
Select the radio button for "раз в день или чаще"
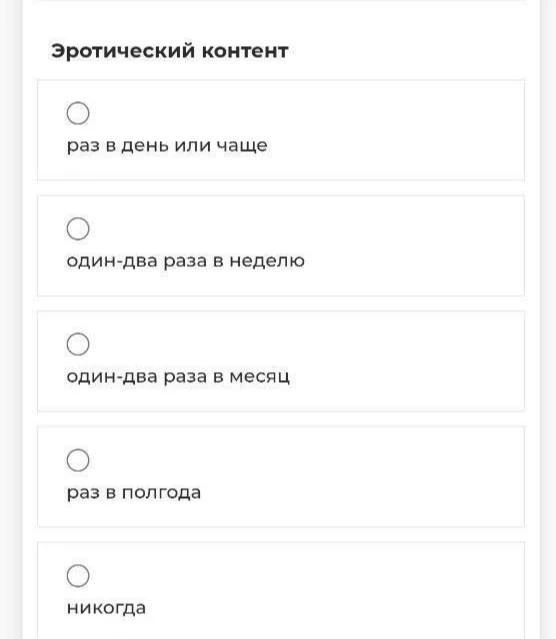coord(78,113)
